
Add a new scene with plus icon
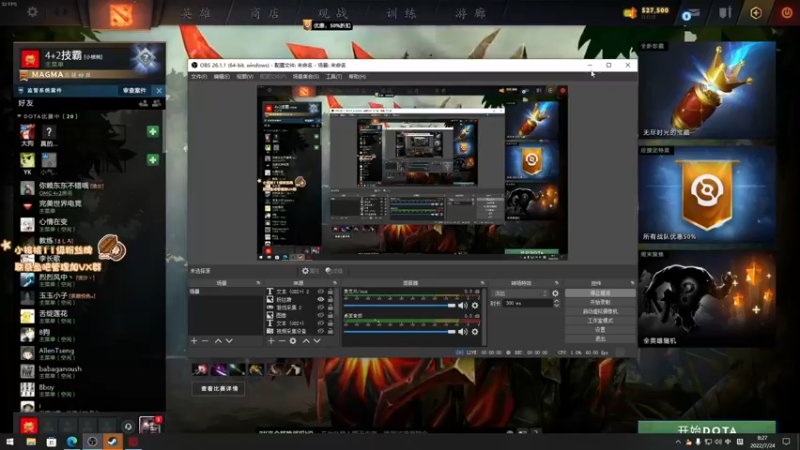coord(194,340)
